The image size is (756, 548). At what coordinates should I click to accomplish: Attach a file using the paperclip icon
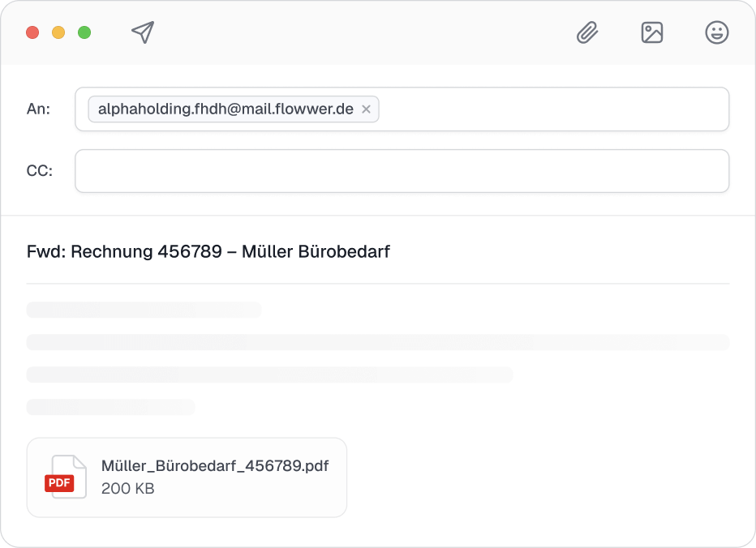point(587,32)
